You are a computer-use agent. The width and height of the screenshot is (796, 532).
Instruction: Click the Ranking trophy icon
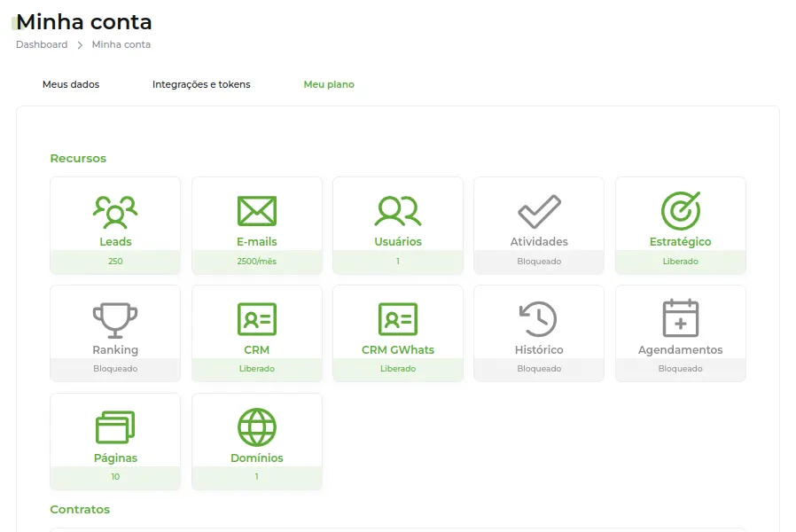[115, 320]
